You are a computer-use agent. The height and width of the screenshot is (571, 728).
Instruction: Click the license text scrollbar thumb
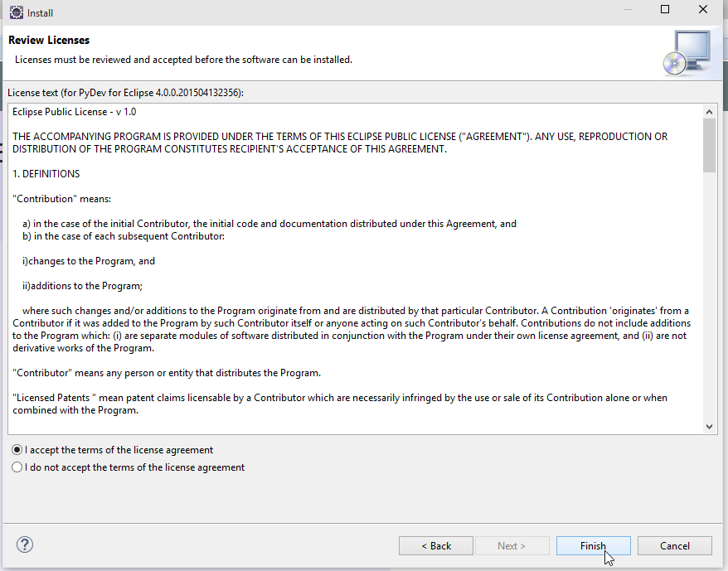[x=709, y=145]
